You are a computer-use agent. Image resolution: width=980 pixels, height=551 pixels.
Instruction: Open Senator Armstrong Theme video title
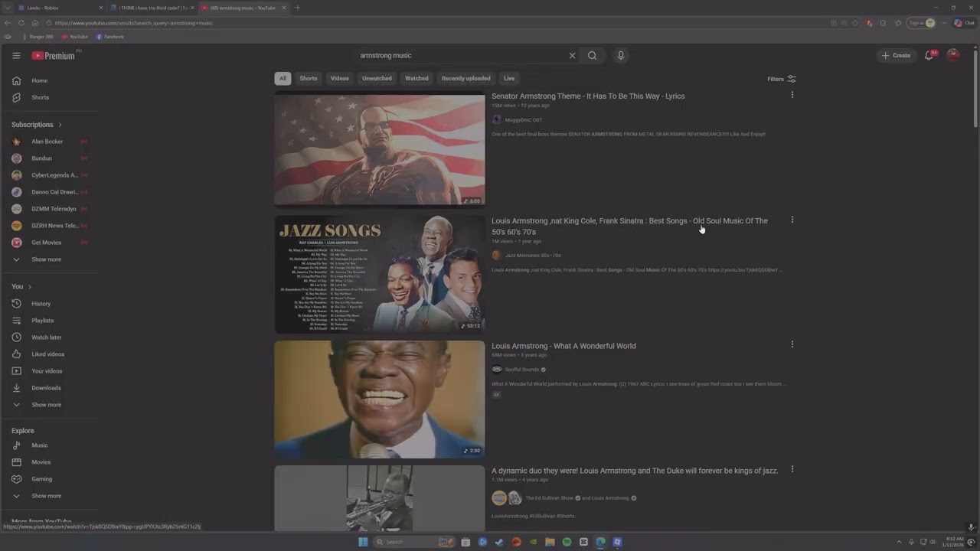588,96
